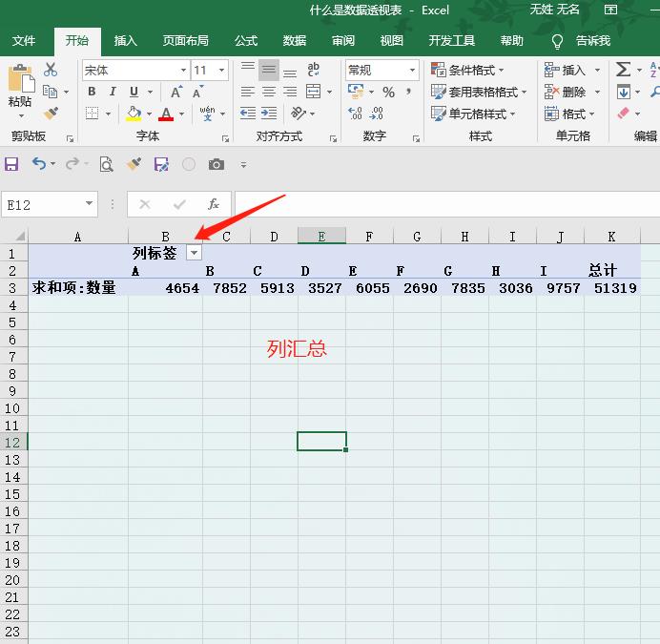Image resolution: width=660 pixels, height=644 pixels.
Task: Open the number format dropdown showing 常规
Action: click(382, 70)
